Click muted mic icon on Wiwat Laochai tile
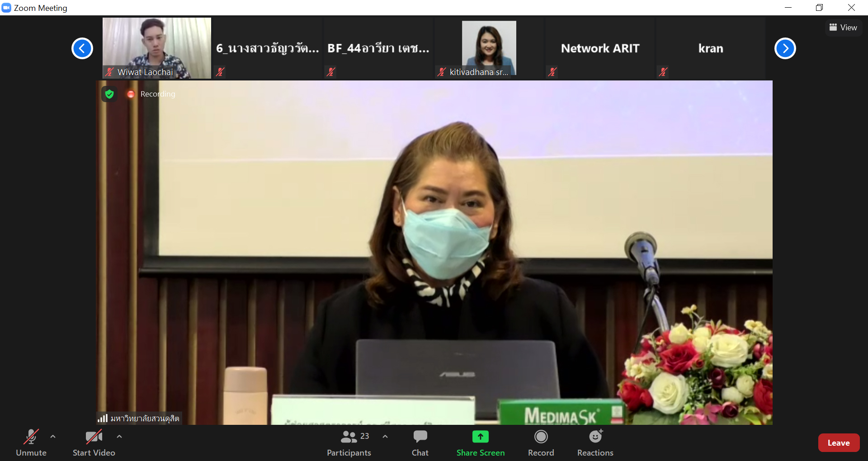The width and height of the screenshot is (868, 461). tap(109, 72)
